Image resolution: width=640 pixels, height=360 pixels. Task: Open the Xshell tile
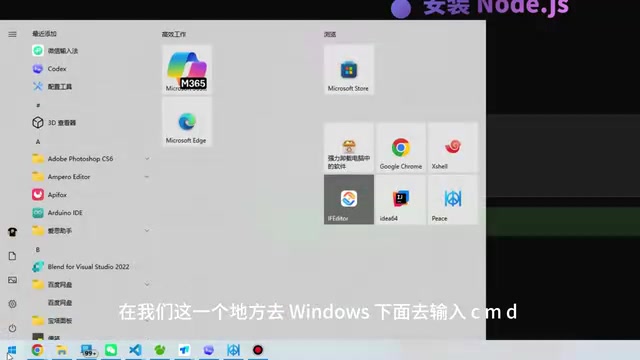click(453, 147)
